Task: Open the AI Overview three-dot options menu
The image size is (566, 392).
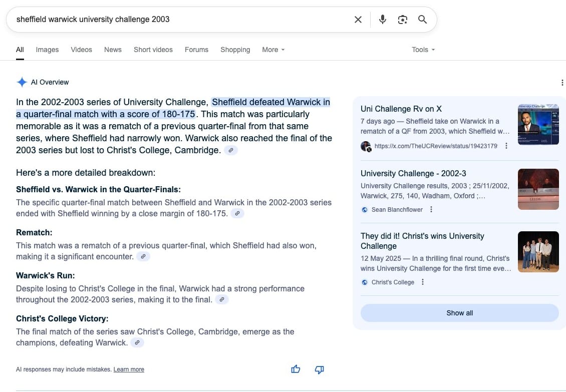Action: tap(562, 83)
